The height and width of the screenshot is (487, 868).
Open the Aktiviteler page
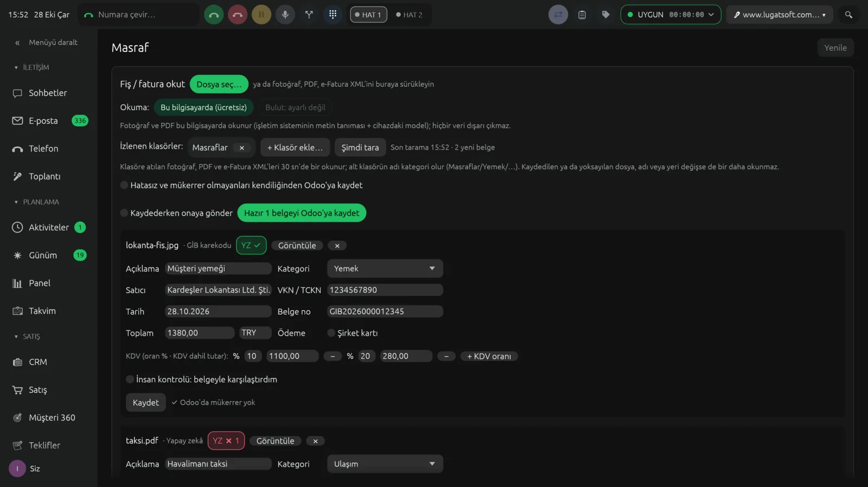click(x=49, y=227)
